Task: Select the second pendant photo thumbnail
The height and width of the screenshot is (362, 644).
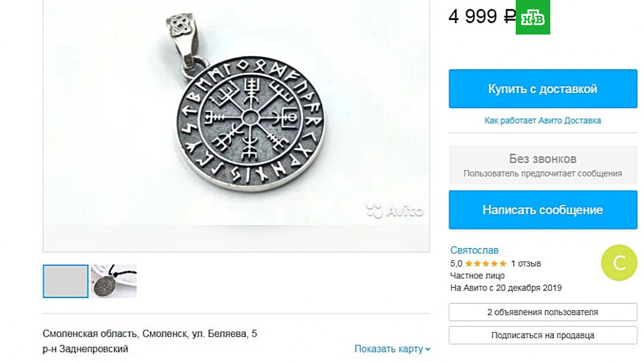Action: tap(114, 281)
